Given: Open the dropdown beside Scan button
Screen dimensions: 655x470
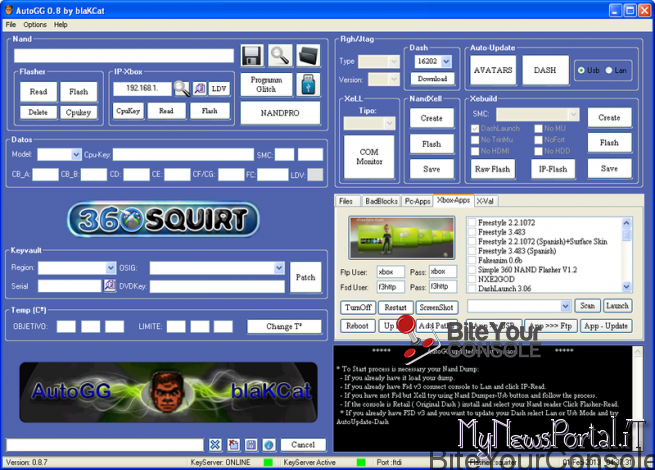Looking at the screenshot, I should pyautogui.click(x=565, y=306).
